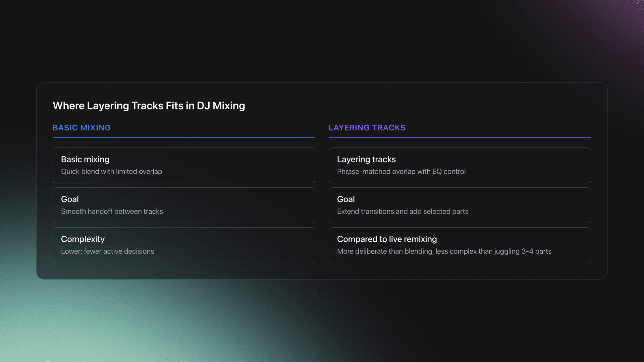
Task: Click the "Smooth handoff between tracks" text
Action: point(112,211)
